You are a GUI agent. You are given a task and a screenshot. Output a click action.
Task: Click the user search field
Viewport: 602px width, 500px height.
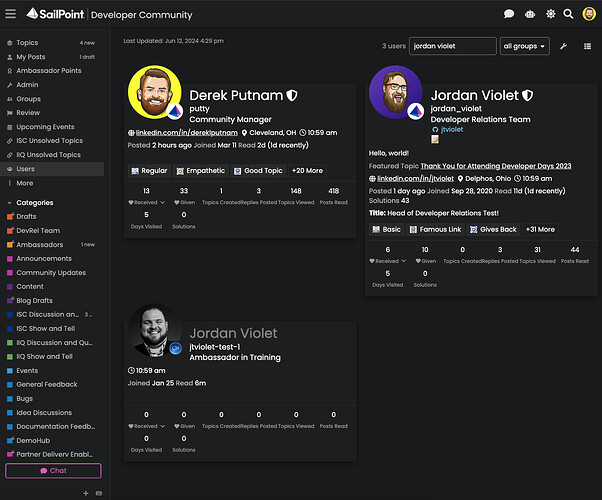452,46
